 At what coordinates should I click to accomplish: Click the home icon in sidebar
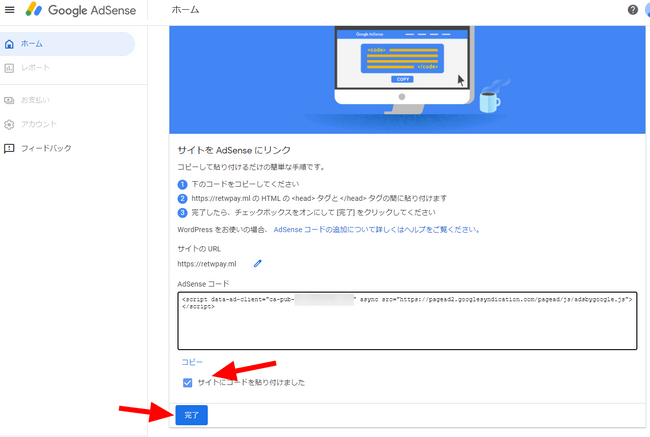pos(9,44)
